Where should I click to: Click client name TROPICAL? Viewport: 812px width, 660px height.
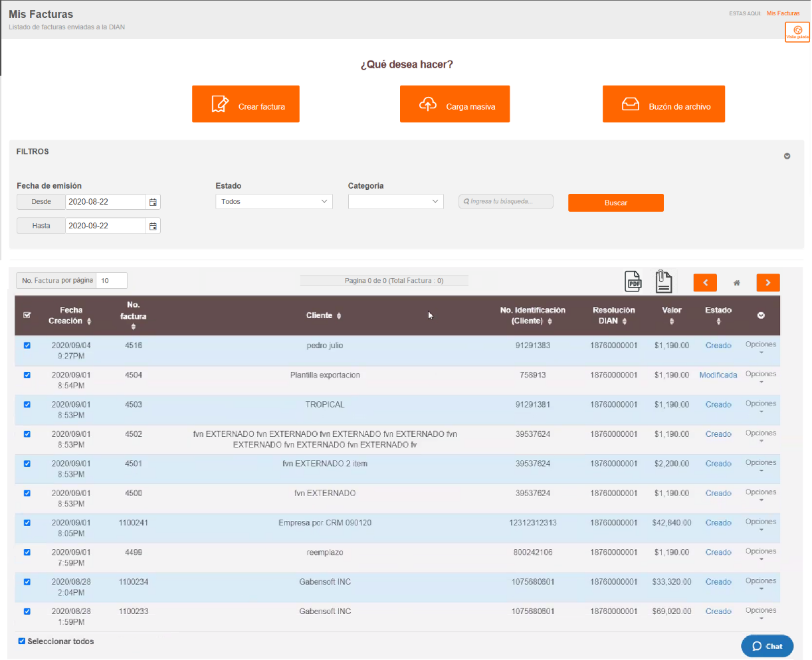point(325,404)
